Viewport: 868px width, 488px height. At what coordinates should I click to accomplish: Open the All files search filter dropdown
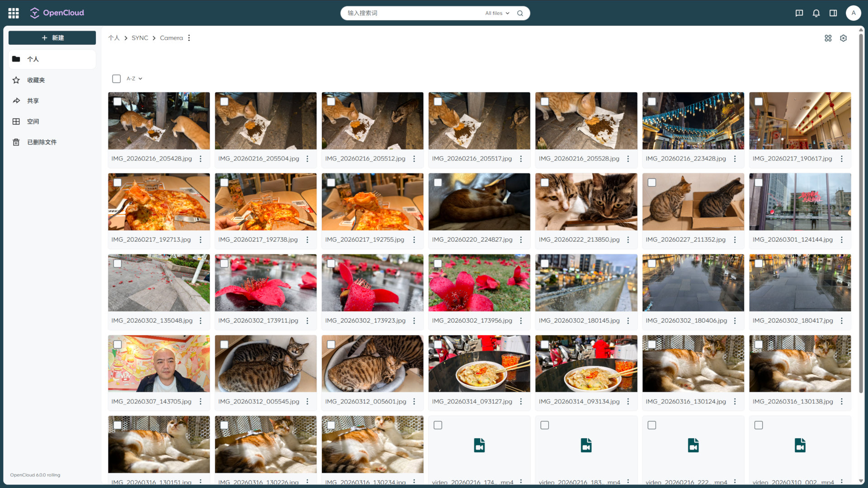(497, 13)
